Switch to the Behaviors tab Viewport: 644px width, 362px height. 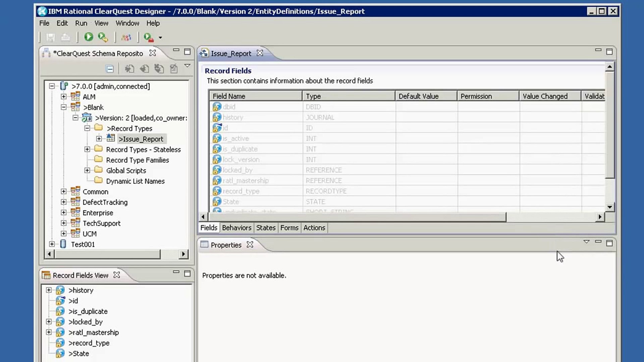(236, 228)
